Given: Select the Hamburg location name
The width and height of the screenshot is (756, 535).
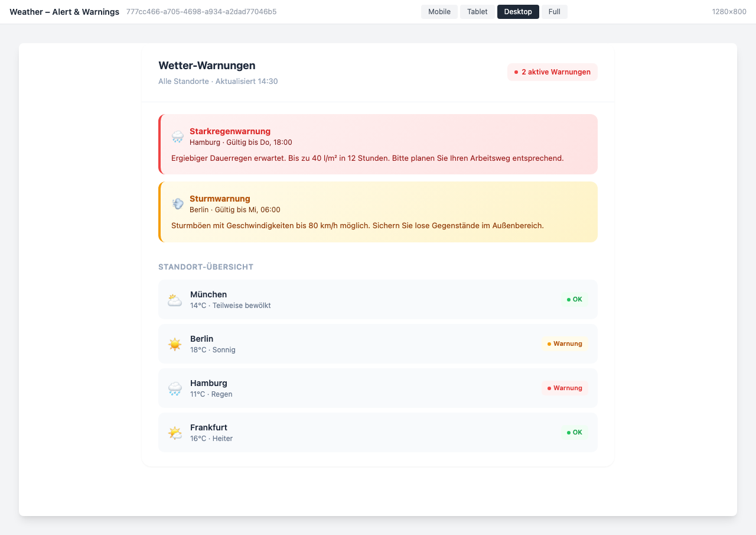Looking at the screenshot, I should [x=208, y=383].
